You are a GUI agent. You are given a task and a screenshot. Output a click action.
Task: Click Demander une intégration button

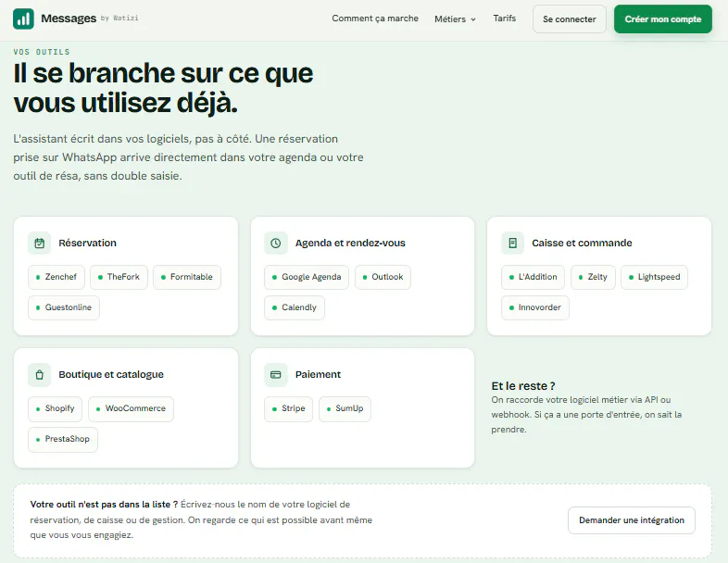(632, 520)
